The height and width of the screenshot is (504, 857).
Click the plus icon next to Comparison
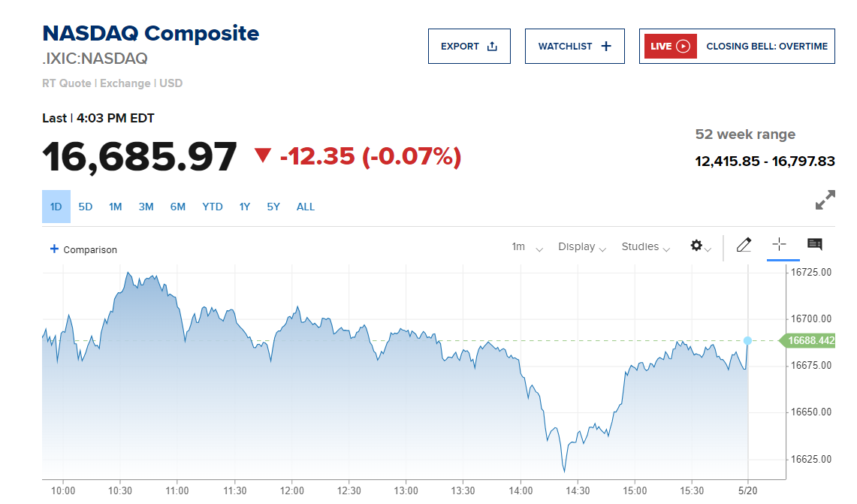click(54, 249)
